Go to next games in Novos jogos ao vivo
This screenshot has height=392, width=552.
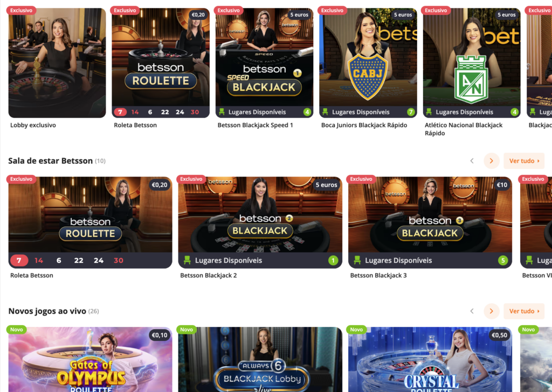(x=492, y=311)
